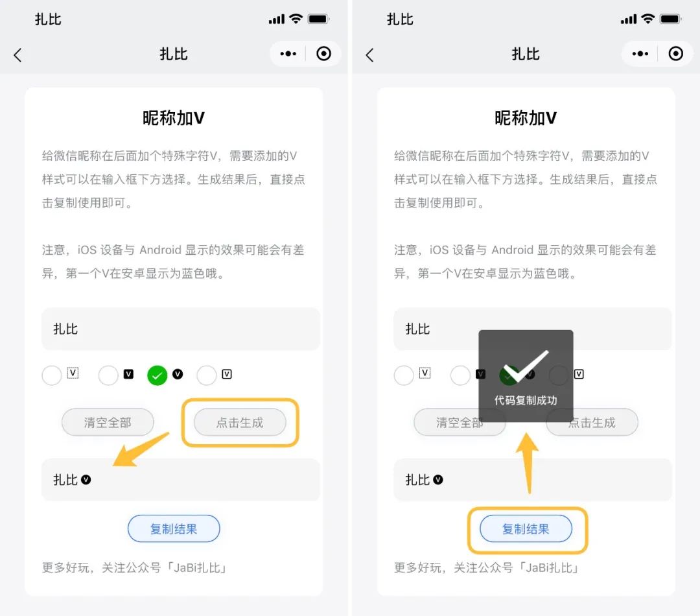
Task: Select the black square V style radio in left screen
Action: (108, 375)
